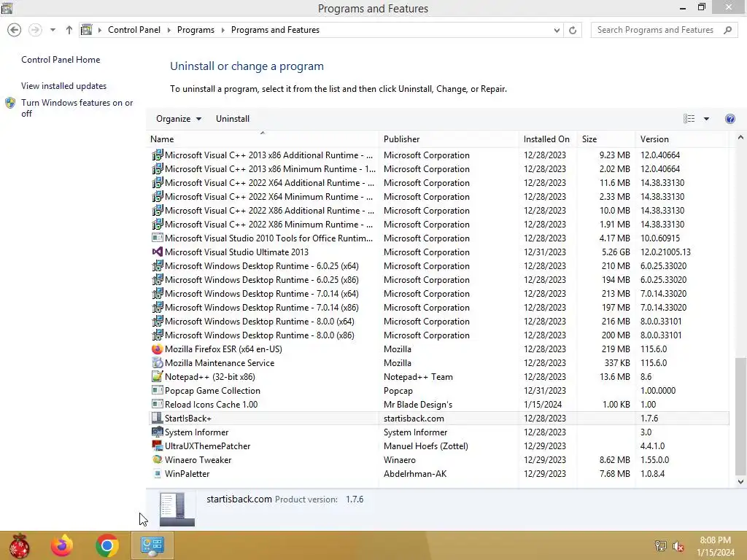Click the muted volume tray icon
The width and height of the screenshot is (747, 560).
678,545
